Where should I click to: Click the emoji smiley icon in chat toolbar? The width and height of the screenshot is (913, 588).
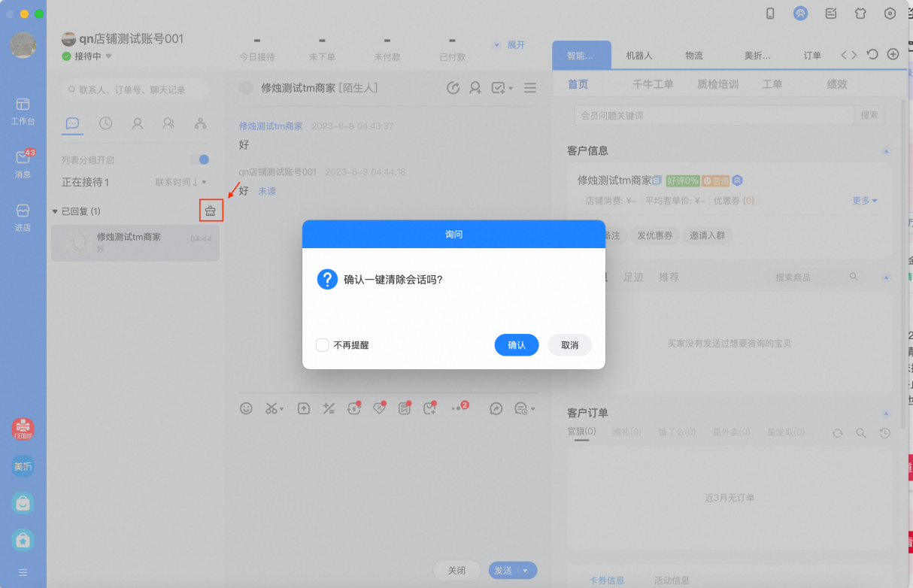(x=246, y=408)
